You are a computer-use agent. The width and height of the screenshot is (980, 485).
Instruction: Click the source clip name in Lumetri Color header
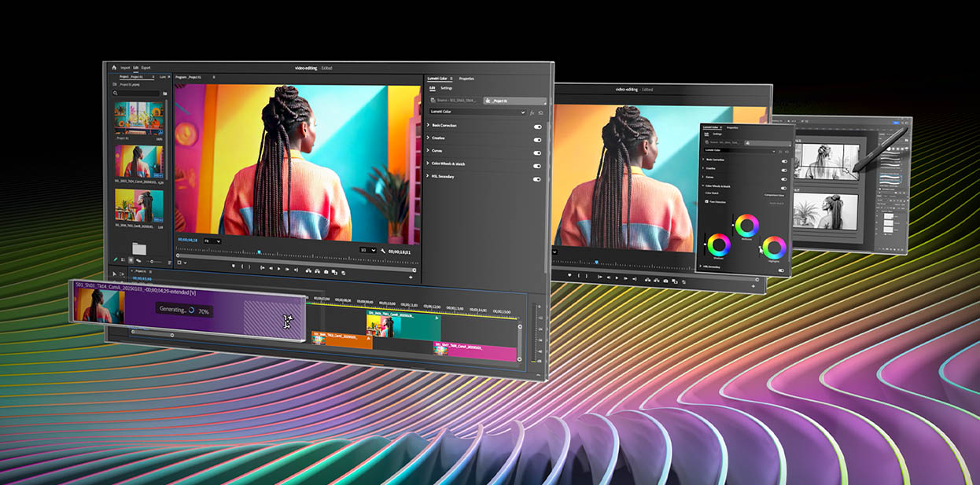455,99
